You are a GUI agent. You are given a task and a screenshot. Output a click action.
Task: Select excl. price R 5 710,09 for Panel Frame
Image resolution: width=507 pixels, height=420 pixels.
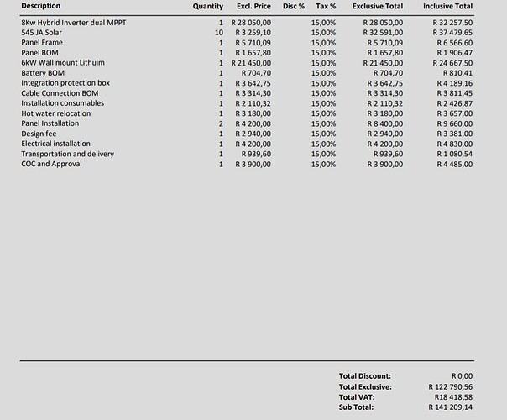pyautogui.click(x=253, y=43)
